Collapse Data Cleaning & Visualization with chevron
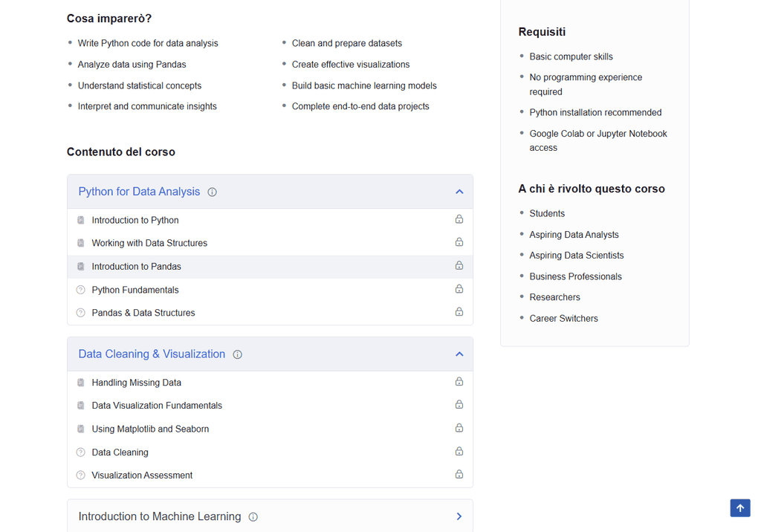This screenshot has width=761, height=532. 459,354
